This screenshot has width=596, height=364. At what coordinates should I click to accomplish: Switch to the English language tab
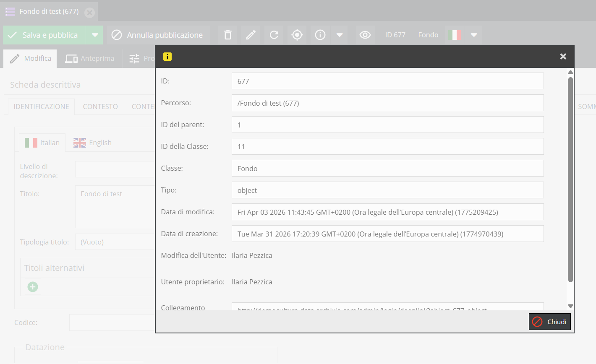coord(93,143)
